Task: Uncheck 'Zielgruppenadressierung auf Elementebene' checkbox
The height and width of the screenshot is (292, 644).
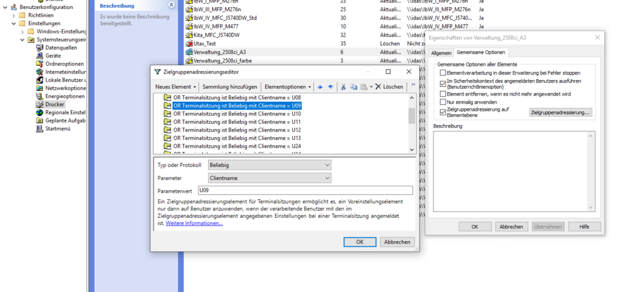Action: [x=442, y=112]
